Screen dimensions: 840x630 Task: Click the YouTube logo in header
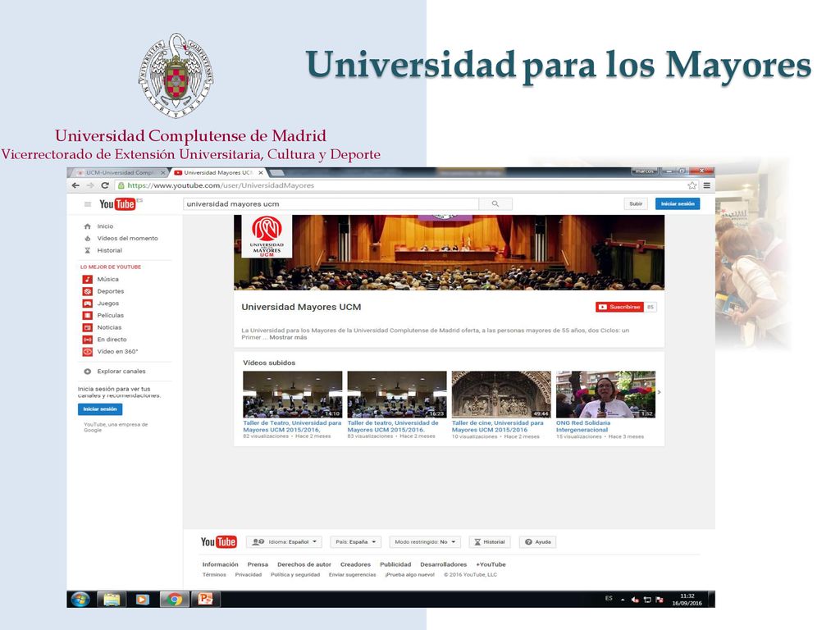pyautogui.click(x=117, y=204)
